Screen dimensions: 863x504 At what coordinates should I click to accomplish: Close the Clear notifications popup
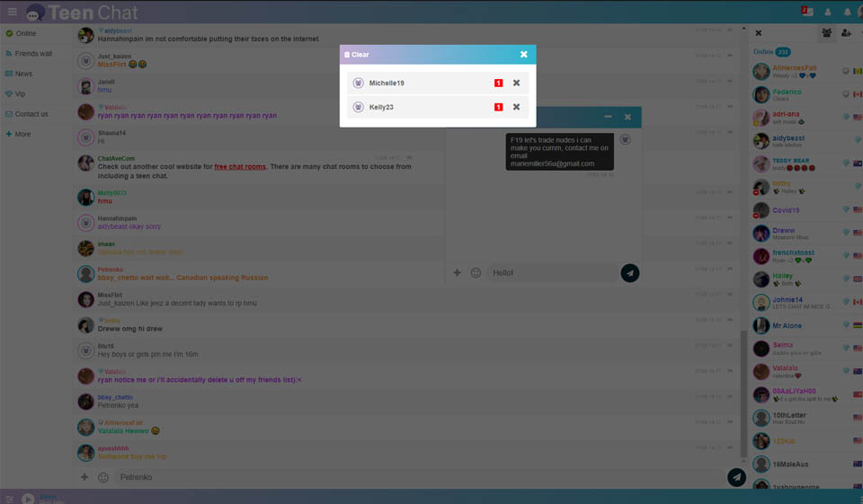tap(523, 55)
